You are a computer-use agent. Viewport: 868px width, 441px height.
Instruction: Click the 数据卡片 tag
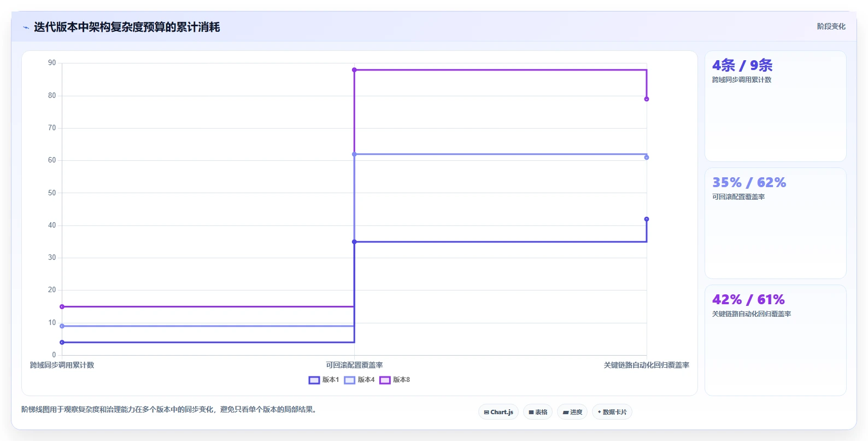click(612, 412)
